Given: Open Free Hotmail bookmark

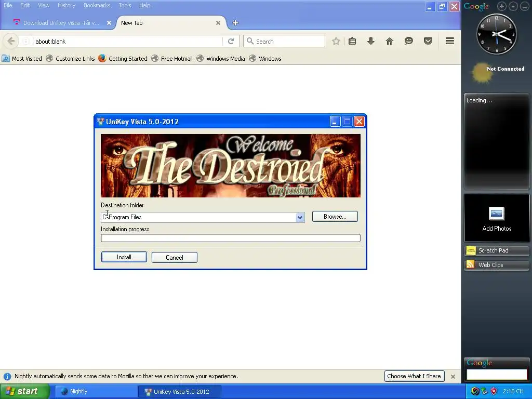Looking at the screenshot, I should pyautogui.click(x=172, y=59).
